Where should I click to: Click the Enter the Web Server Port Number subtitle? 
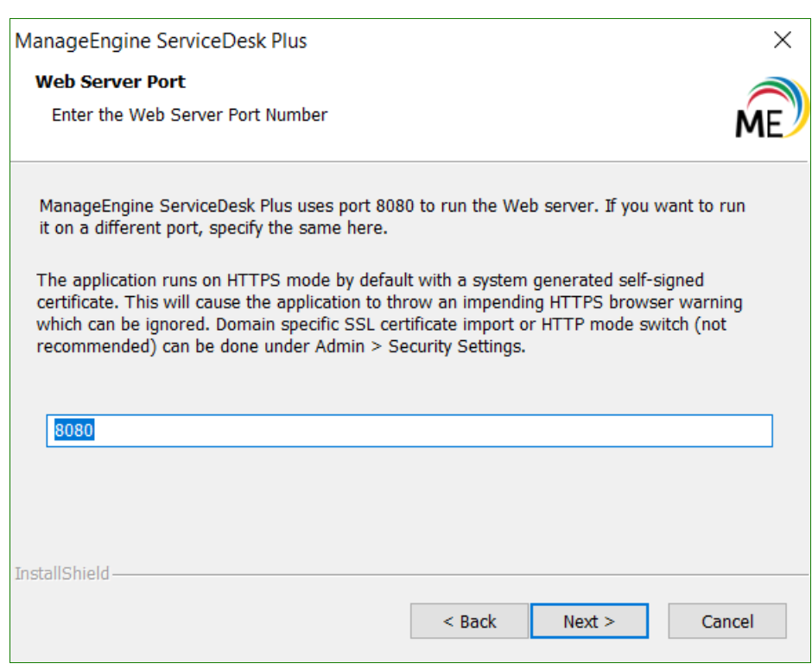[x=189, y=115]
